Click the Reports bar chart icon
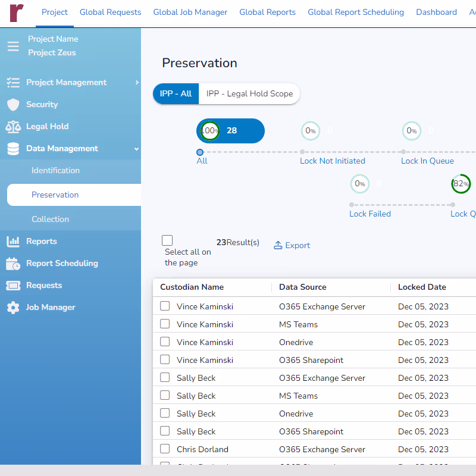The height and width of the screenshot is (476, 476). pos(13,242)
